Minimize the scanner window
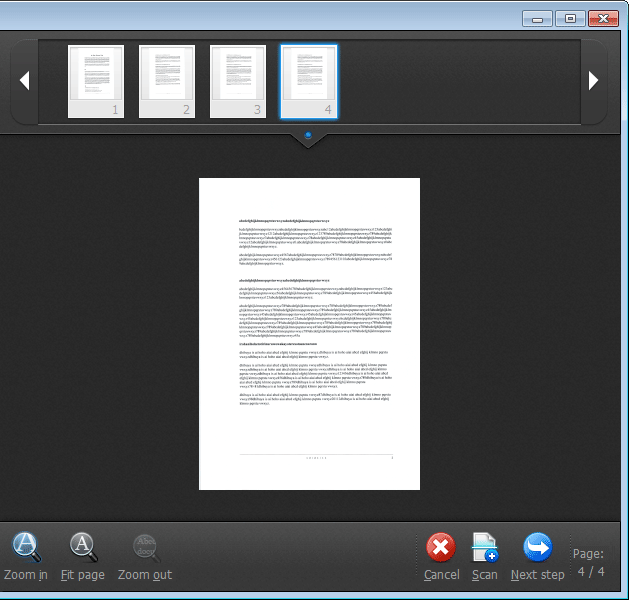This screenshot has width=629, height=600. (537, 19)
